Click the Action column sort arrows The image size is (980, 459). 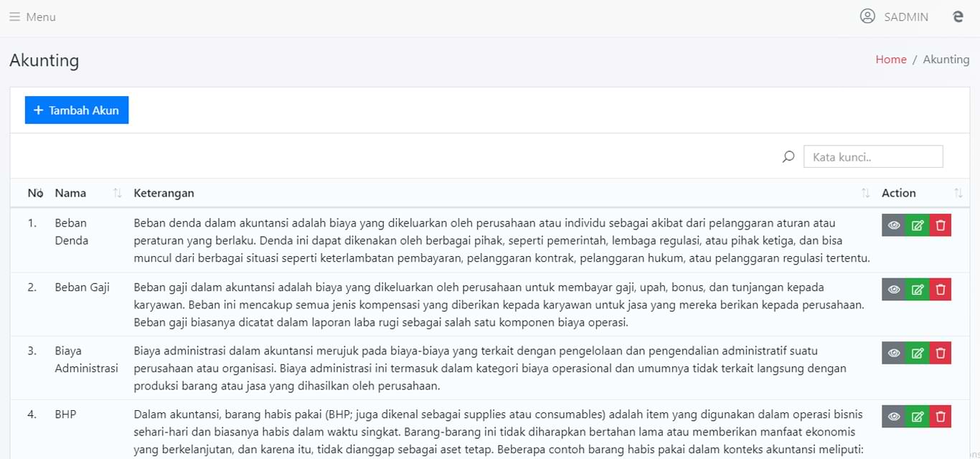(959, 193)
